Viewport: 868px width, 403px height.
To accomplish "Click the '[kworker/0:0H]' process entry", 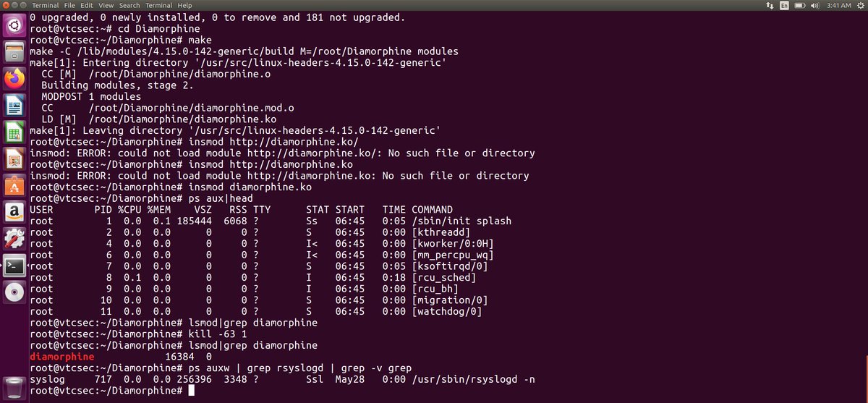I will pyautogui.click(x=453, y=244).
